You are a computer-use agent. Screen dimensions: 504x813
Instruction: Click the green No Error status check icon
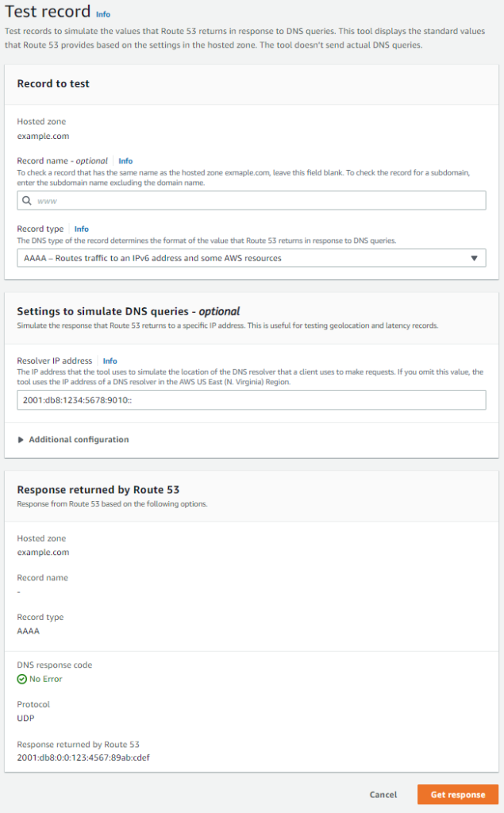click(21, 679)
